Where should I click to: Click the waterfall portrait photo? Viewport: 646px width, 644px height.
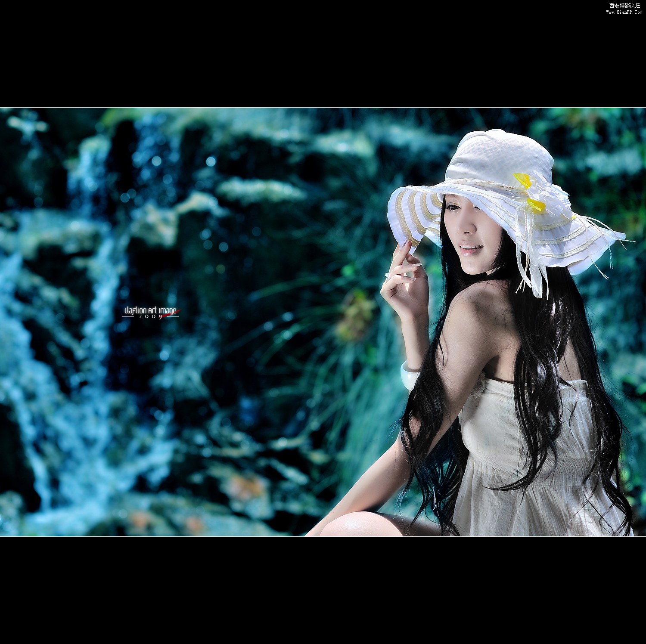click(323, 322)
